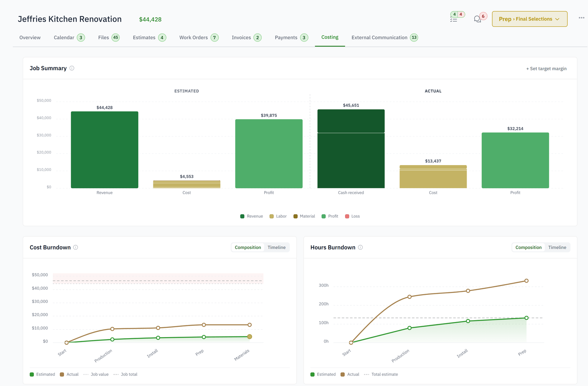Open the comments chat bubble icon
The width and height of the screenshot is (588, 386).
[477, 19]
